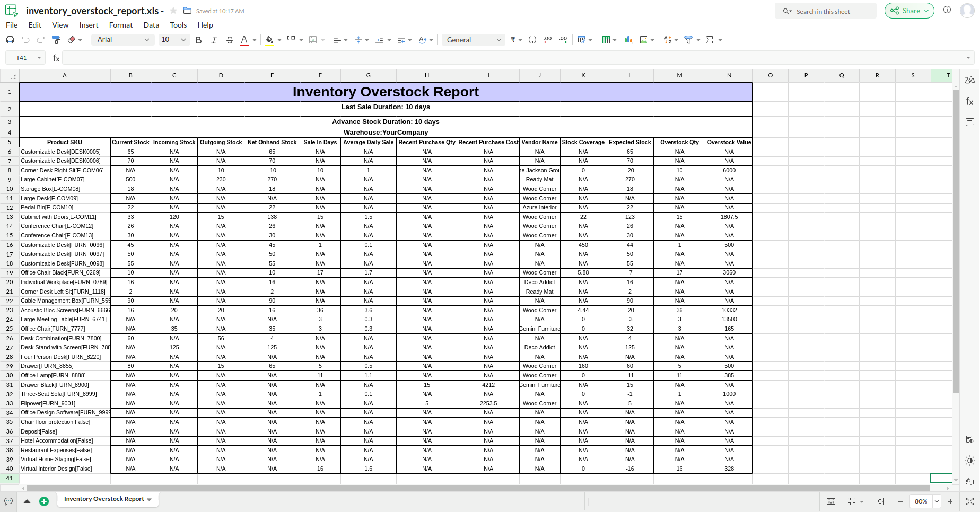Open the Tools menu
This screenshot has width=980, height=512.
[x=178, y=25]
